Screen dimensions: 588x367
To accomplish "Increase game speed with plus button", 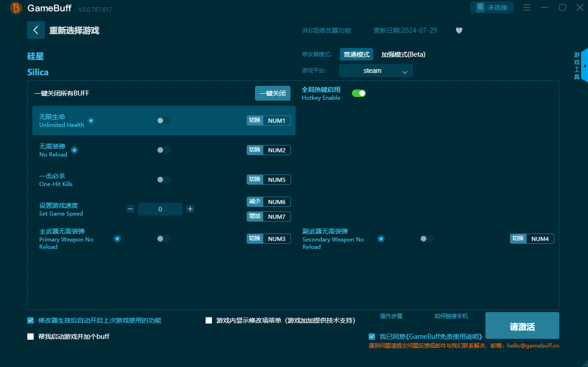I will (x=190, y=209).
